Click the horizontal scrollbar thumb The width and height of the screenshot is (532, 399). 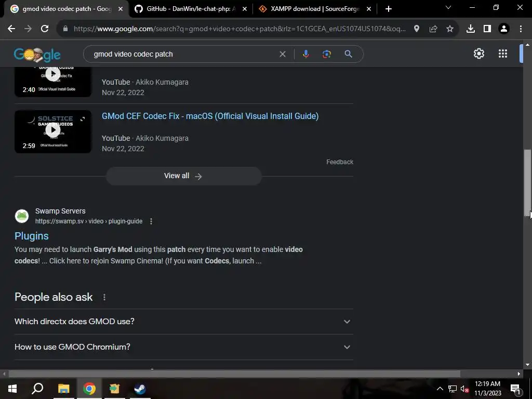coord(234,374)
